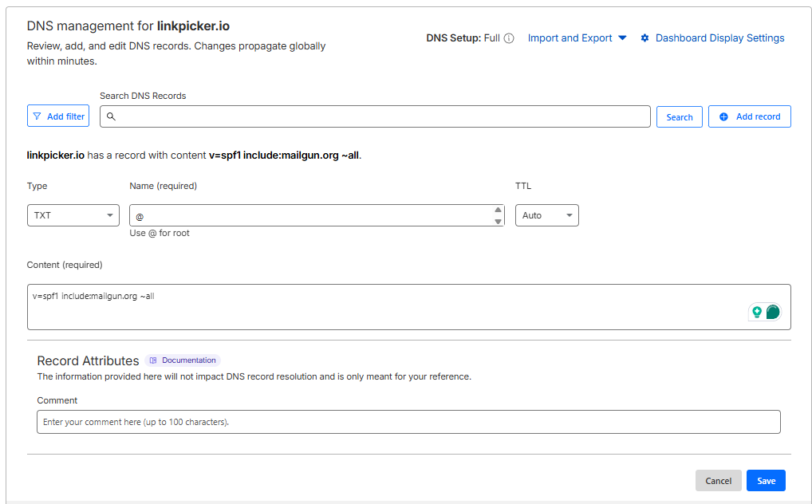Open the Documentation link
The width and height of the screenshot is (812, 504).
pyautogui.click(x=183, y=360)
